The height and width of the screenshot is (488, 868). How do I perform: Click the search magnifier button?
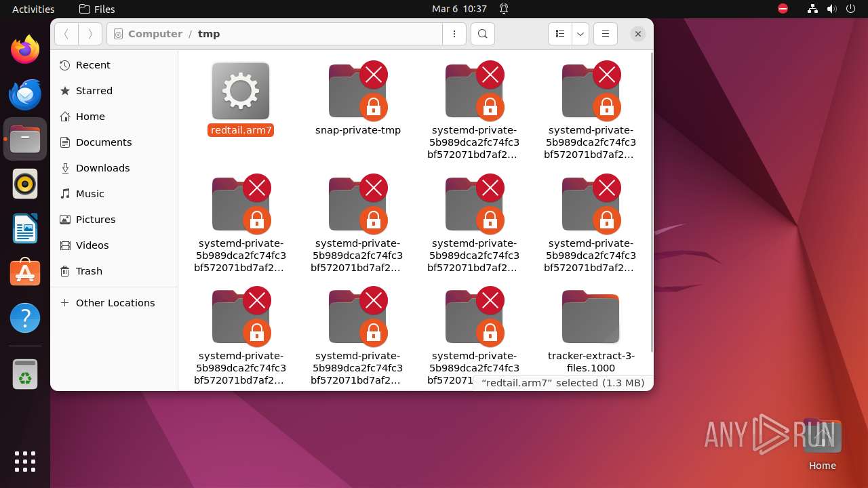(482, 34)
